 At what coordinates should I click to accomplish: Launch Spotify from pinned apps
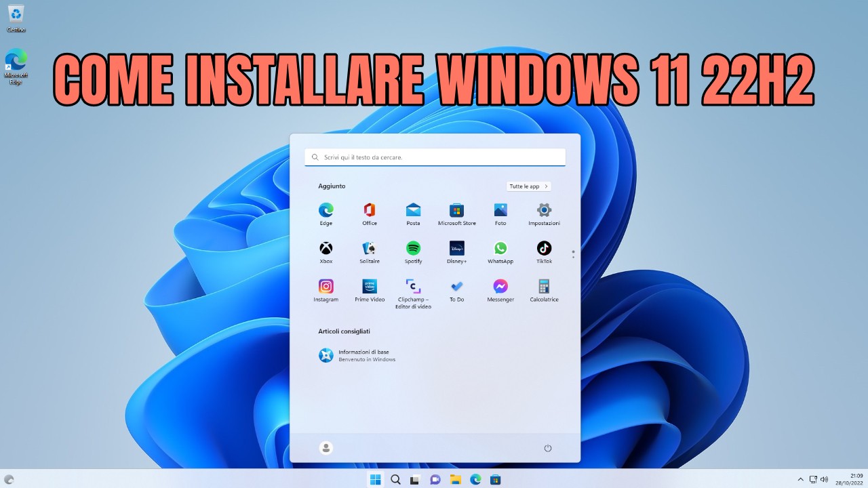click(413, 252)
